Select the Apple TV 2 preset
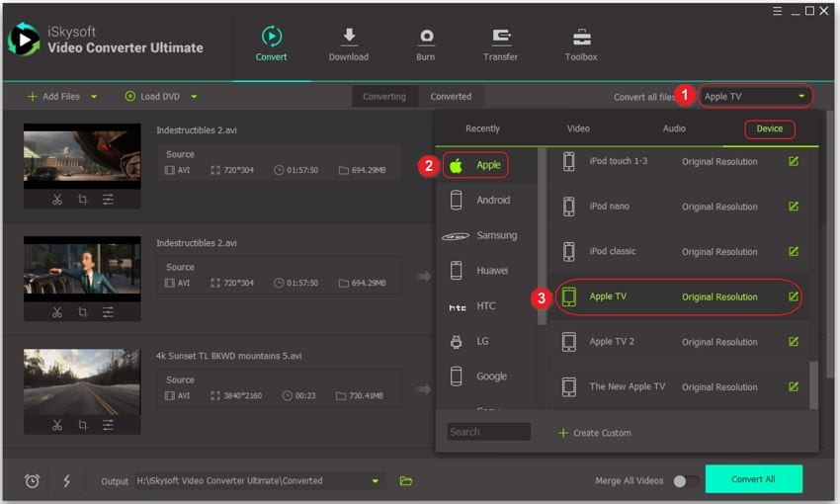 (679, 342)
